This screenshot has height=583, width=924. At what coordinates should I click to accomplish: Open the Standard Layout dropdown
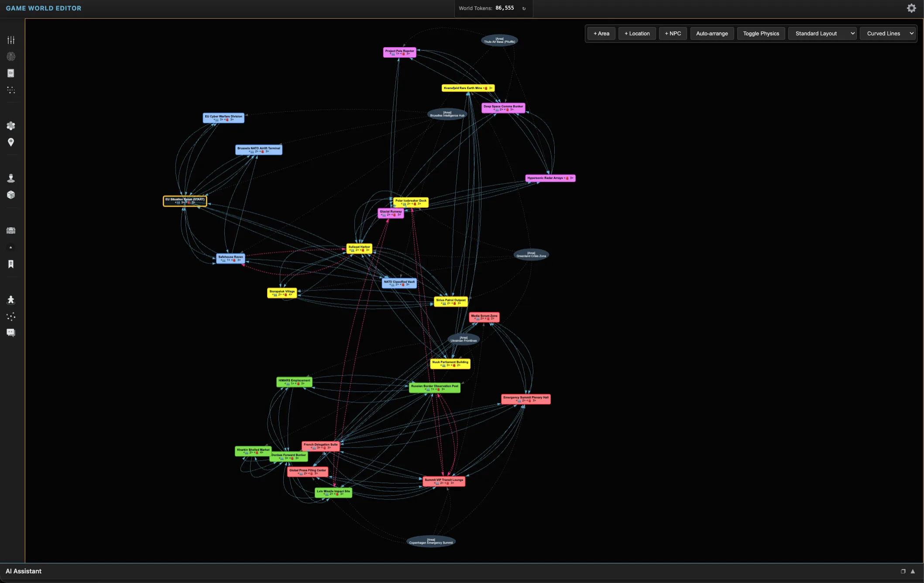coord(822,34)
